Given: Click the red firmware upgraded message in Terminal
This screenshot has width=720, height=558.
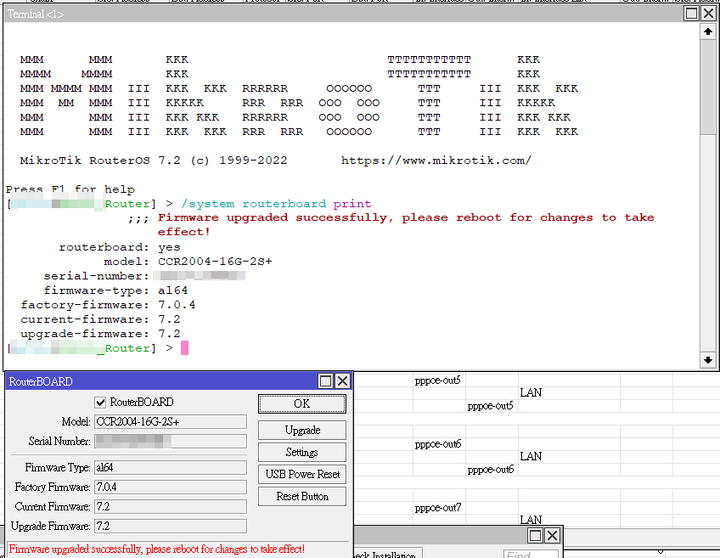Looking at the screenshot, I should (x=406, y=225).
